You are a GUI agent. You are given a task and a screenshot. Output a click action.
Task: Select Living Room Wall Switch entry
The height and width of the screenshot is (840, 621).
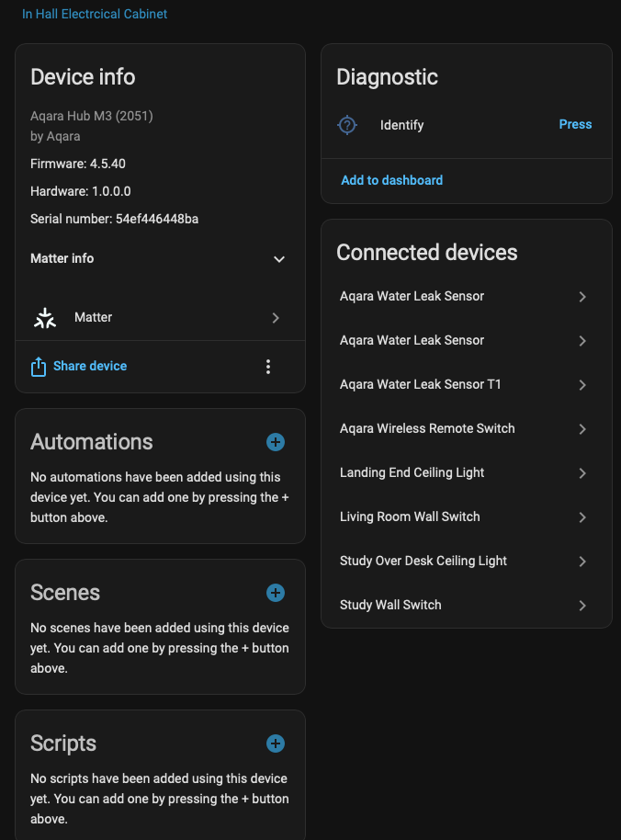(x=410, y=516)
